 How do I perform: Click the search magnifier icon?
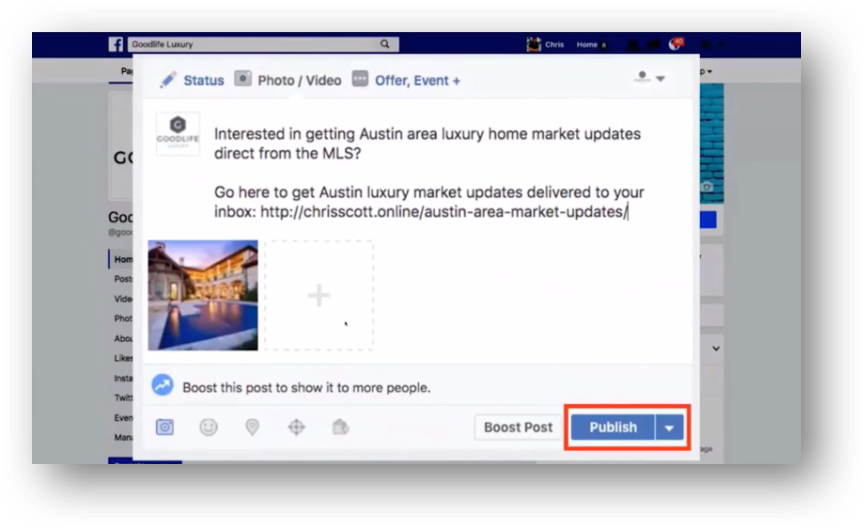coord(385,44)
